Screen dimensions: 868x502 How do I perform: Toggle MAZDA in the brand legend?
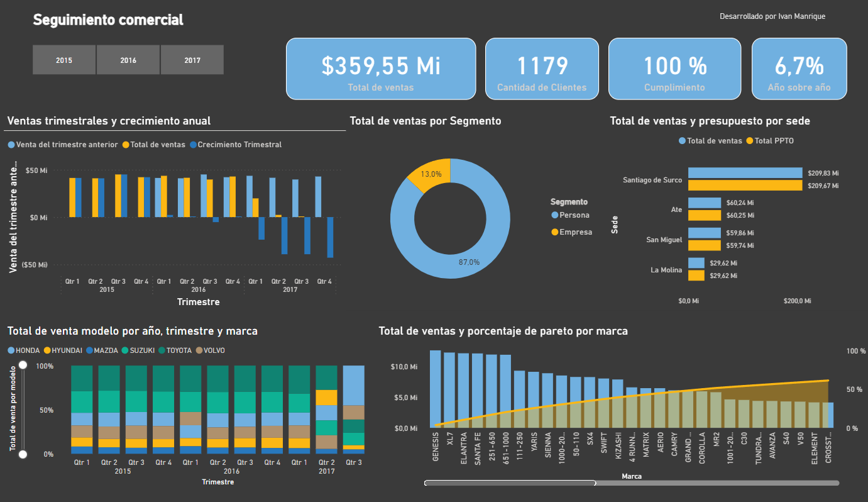click(101, 350)
